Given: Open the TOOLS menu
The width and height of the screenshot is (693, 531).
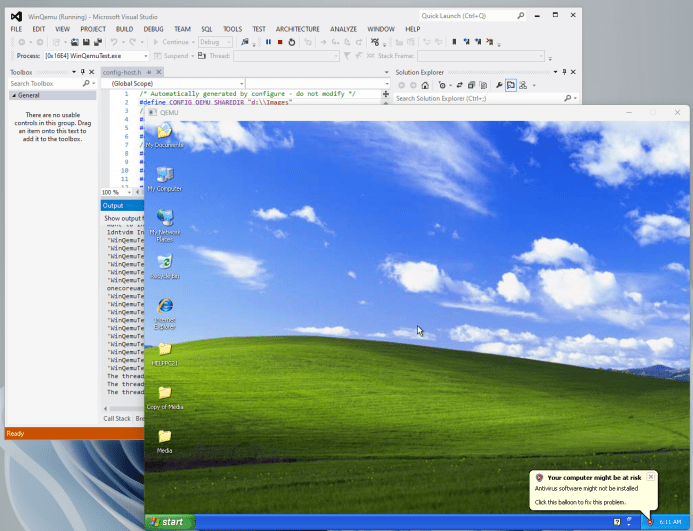Looking at the screenshot, I should (x=232, y=29).
